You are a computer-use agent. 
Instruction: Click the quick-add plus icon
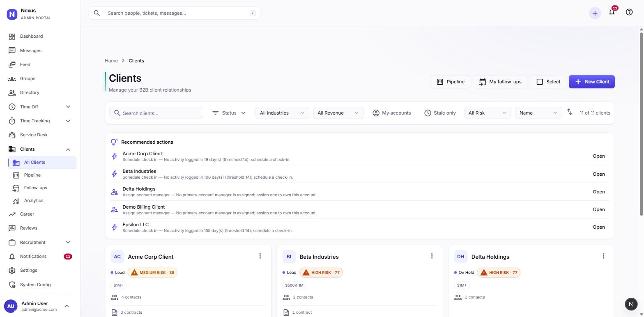pyautogui.click(x=595, y=13)
